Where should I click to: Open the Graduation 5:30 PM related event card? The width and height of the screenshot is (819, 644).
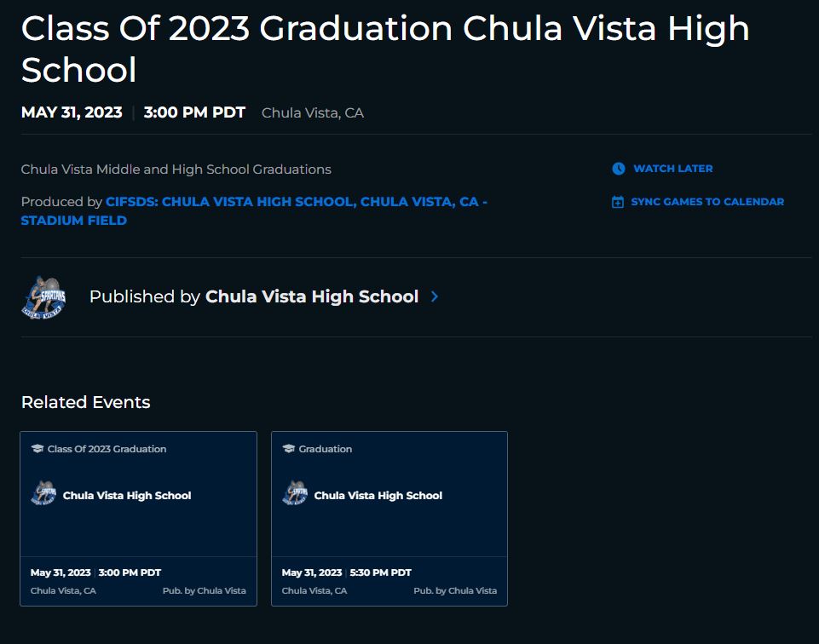389,519
